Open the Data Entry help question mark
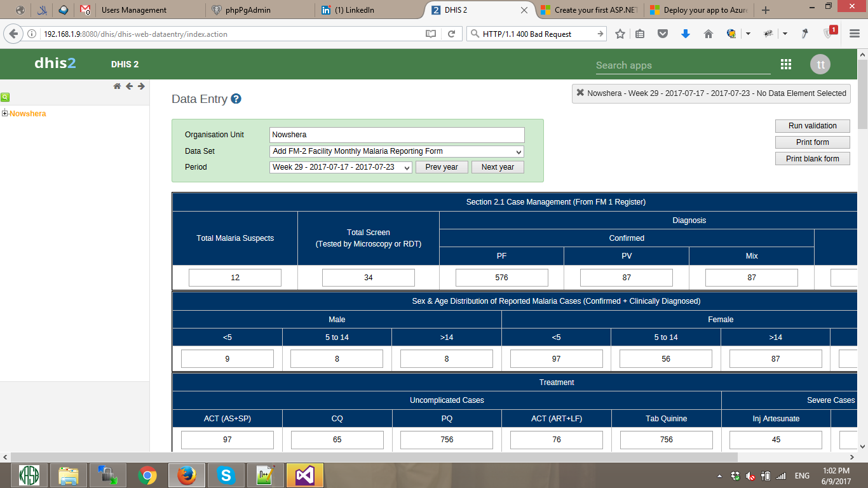 236,98
